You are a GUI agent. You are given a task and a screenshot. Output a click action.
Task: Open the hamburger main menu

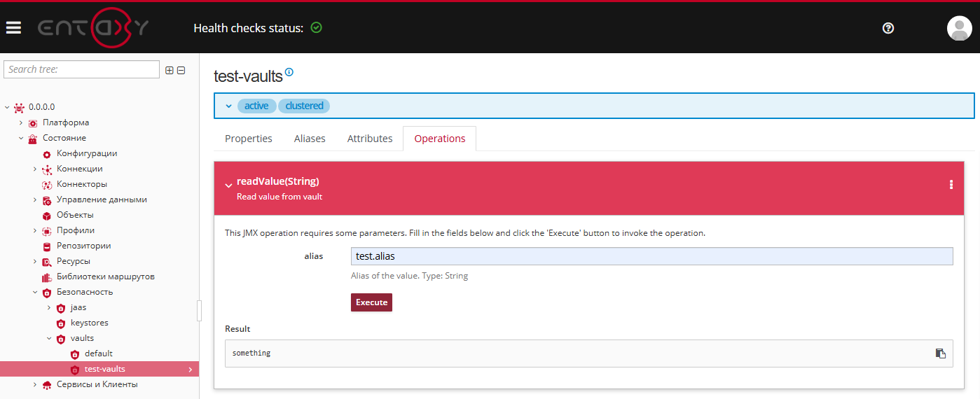point(13,28)
